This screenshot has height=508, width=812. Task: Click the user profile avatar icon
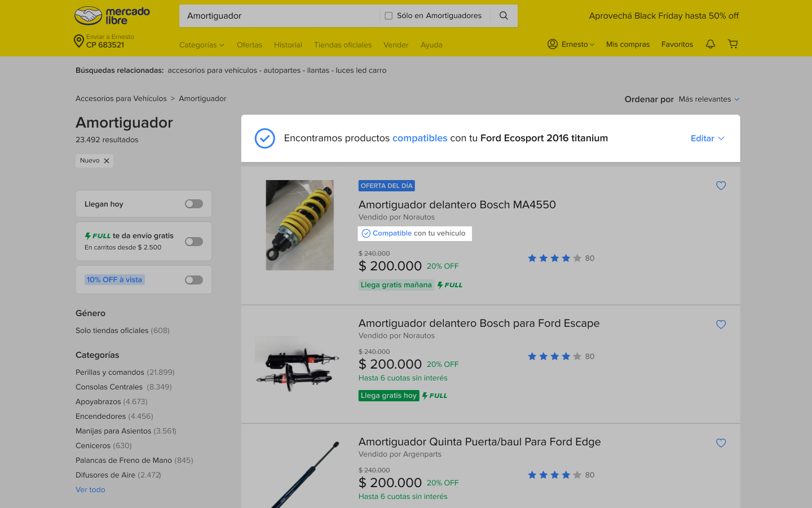553,44
